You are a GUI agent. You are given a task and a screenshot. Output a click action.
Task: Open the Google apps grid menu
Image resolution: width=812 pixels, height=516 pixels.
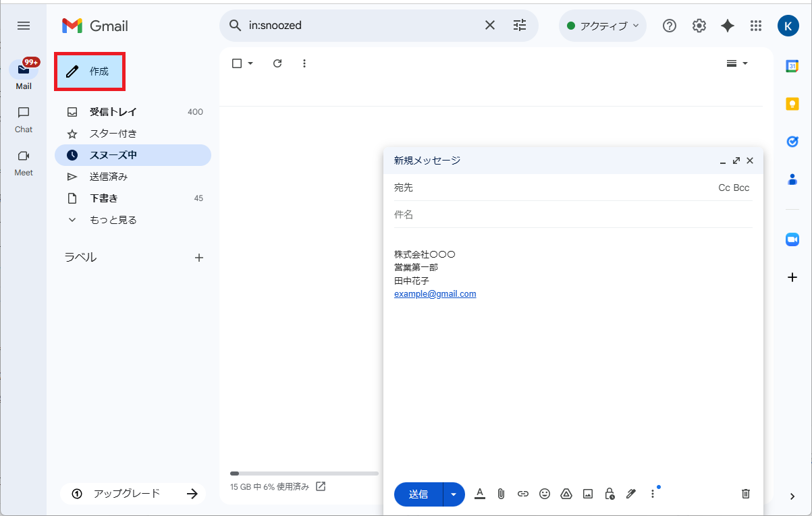point(755,26)
